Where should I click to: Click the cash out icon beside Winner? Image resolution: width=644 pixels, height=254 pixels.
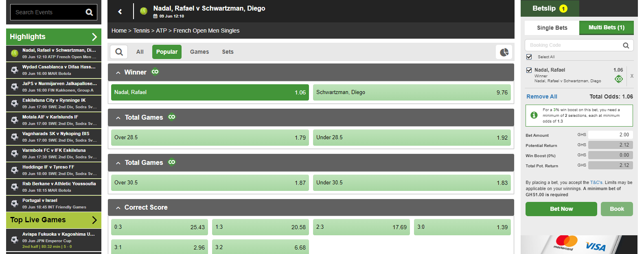(x=155, y=72)
